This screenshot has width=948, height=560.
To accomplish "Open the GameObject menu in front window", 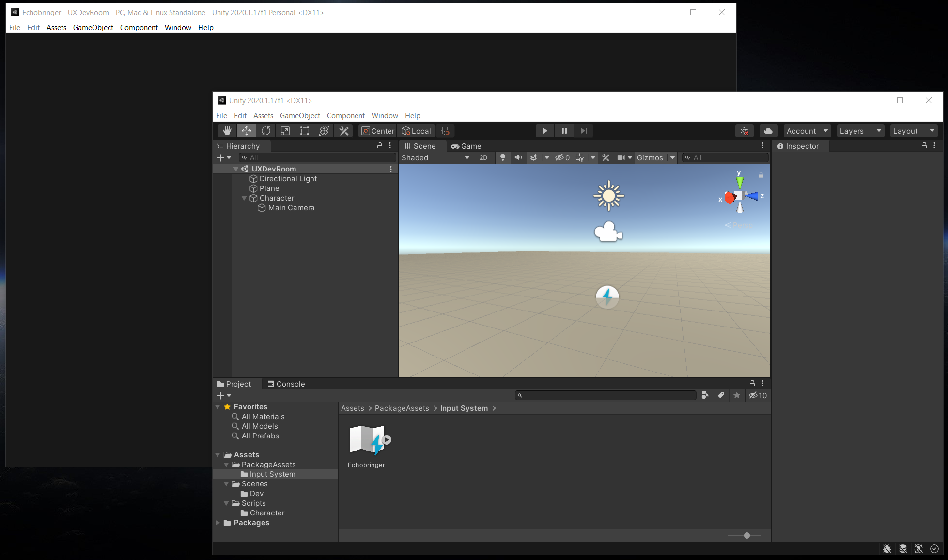I will pos(300,115).
